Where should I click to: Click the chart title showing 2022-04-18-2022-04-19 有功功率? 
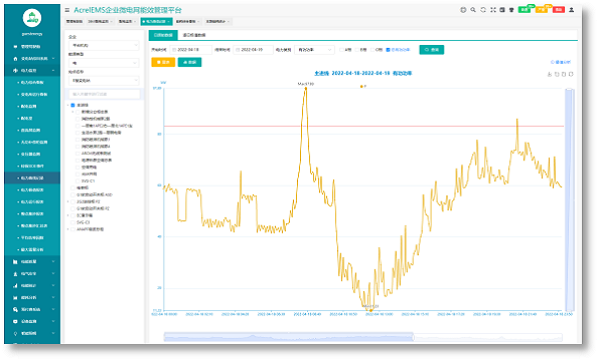(x=363, y=73)
